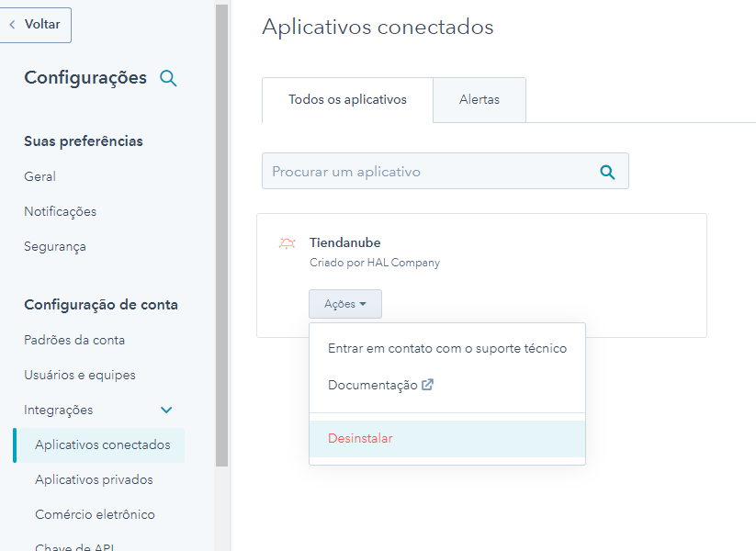Screen dimensions: 756x551
Task: Open Notificações settings in sidebar
Action: 60,211
